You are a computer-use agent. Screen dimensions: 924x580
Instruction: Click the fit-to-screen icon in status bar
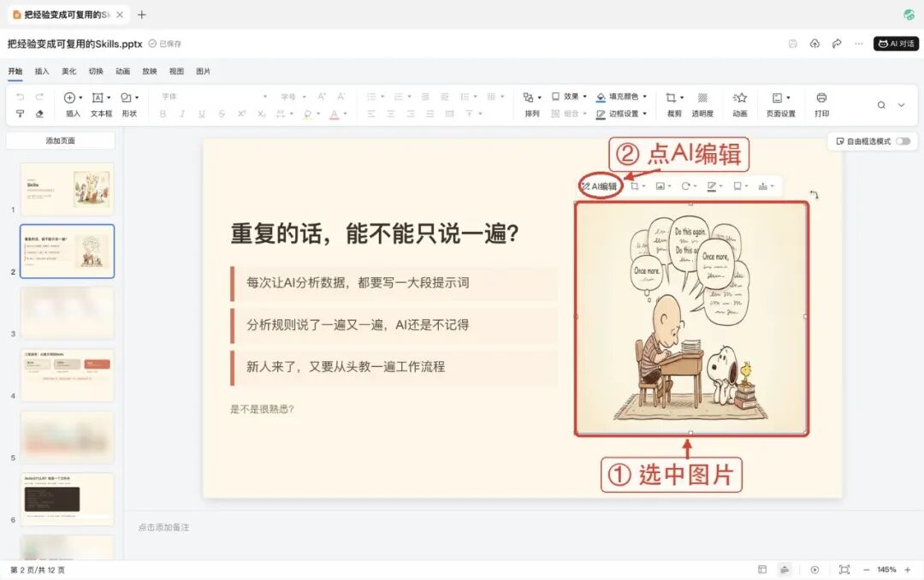click(x=844, y=570)
